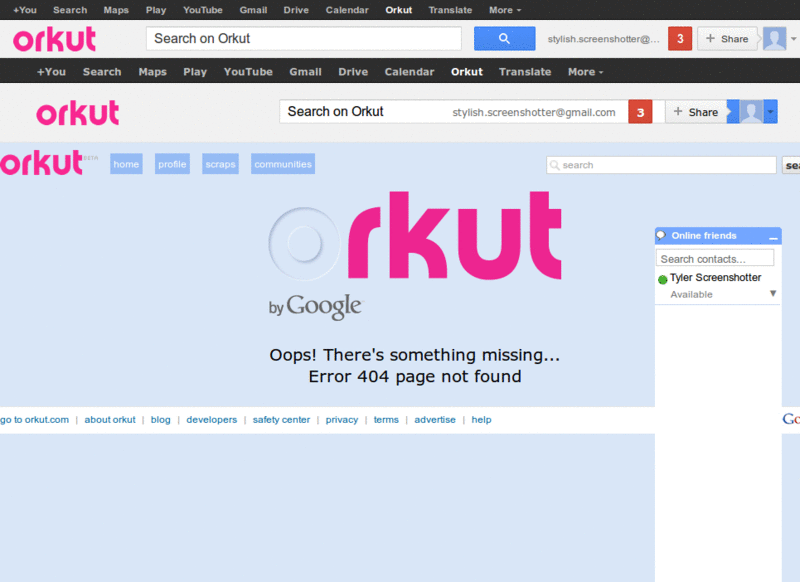This screenshot has width=800, height=582.
Task: Click the chat bubble icon in Online friends
Action: coord(661,236)
